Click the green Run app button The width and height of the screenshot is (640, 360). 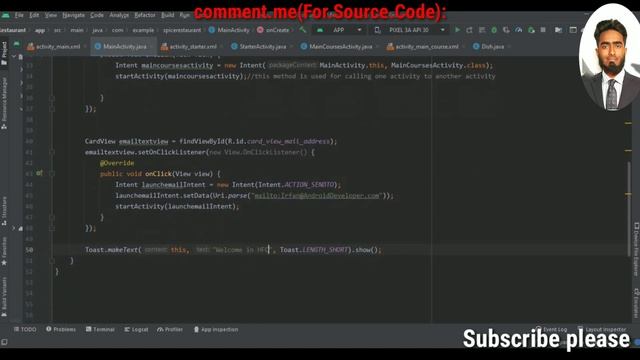coord(457,30)
